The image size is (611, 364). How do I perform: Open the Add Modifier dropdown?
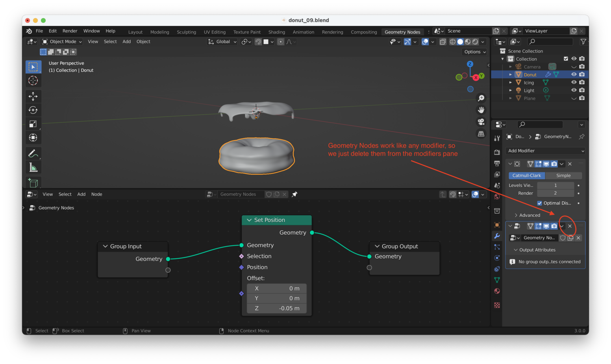tap(545, 151)
